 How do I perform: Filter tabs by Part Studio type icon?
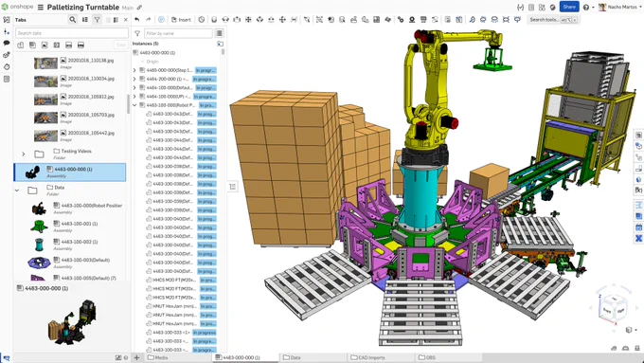coord(21,45)
